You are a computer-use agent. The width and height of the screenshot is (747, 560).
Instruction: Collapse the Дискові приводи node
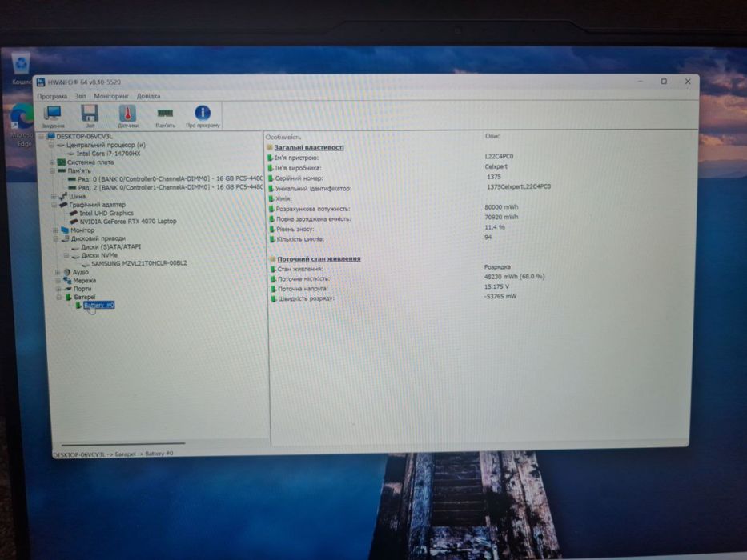click(x=56, y=238)
